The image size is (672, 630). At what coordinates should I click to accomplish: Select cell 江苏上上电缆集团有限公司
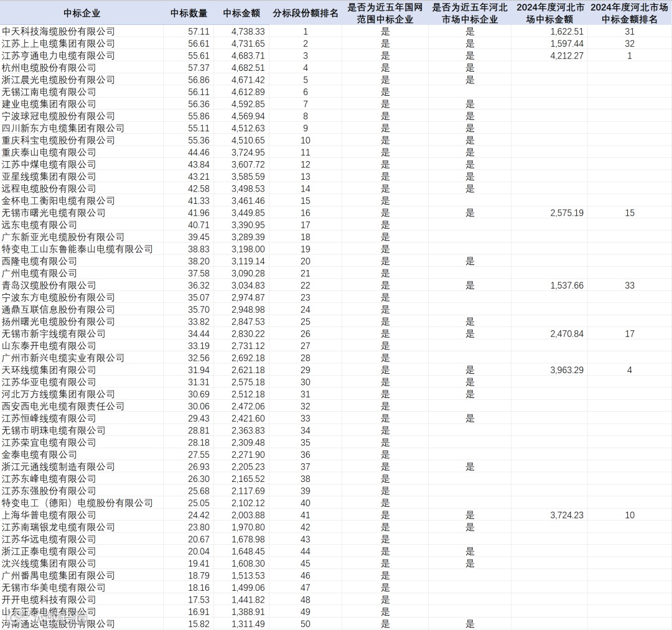(x=58, y=44)
